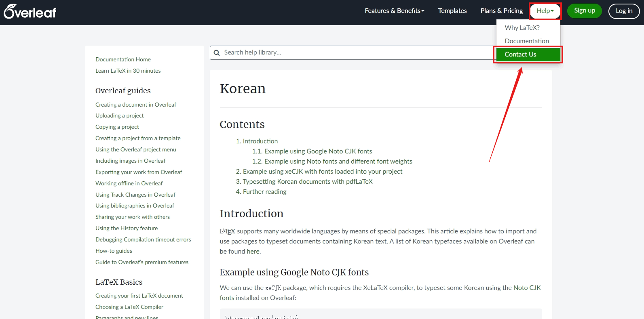Choose Documentation in the Help menu
Viewport: 644px width, 319px height.
coord(527,41)
